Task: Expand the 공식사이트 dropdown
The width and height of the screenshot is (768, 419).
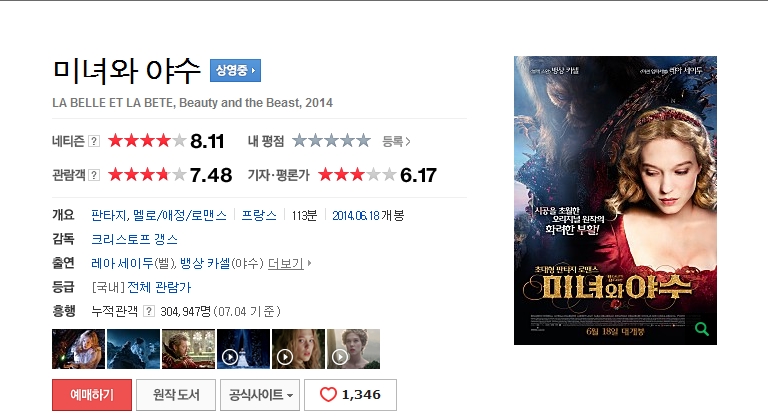Action: click(261, 395)
